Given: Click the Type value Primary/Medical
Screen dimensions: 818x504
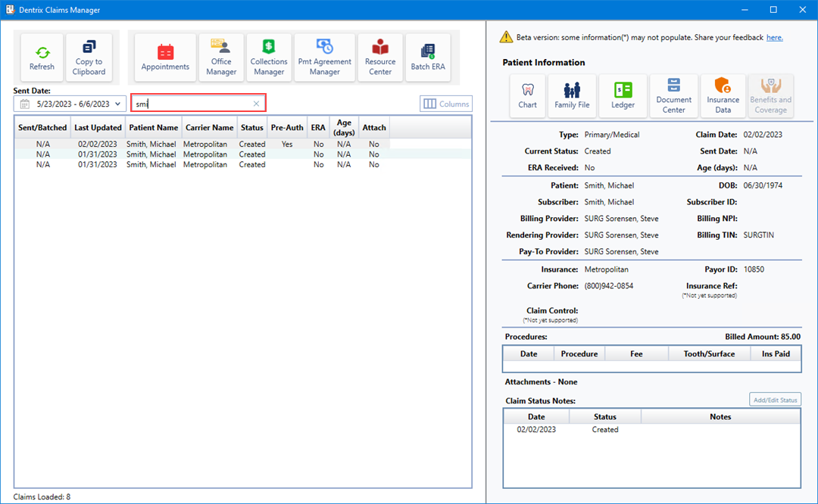Looking at the screenshot, I should coord(612,135).
